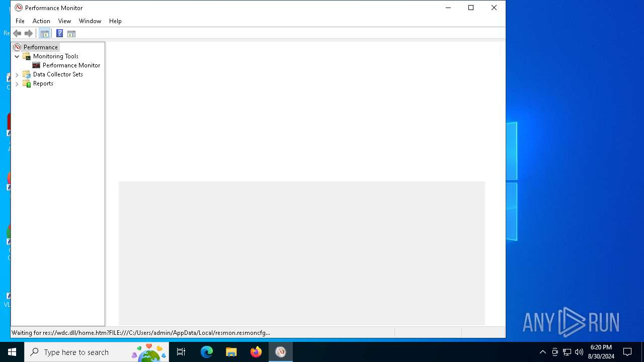Open the File menu
Viewport: 644px width, 362px height.
click(x=20, y=21)
